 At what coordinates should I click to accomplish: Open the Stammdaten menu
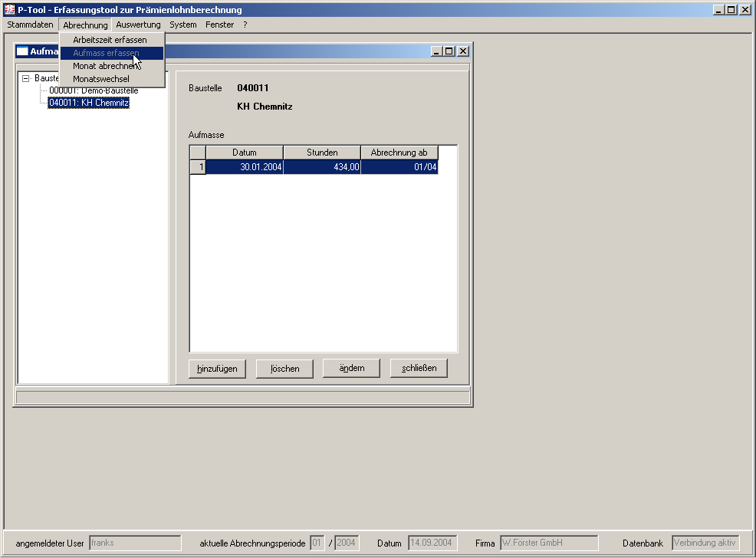[30, 25]
